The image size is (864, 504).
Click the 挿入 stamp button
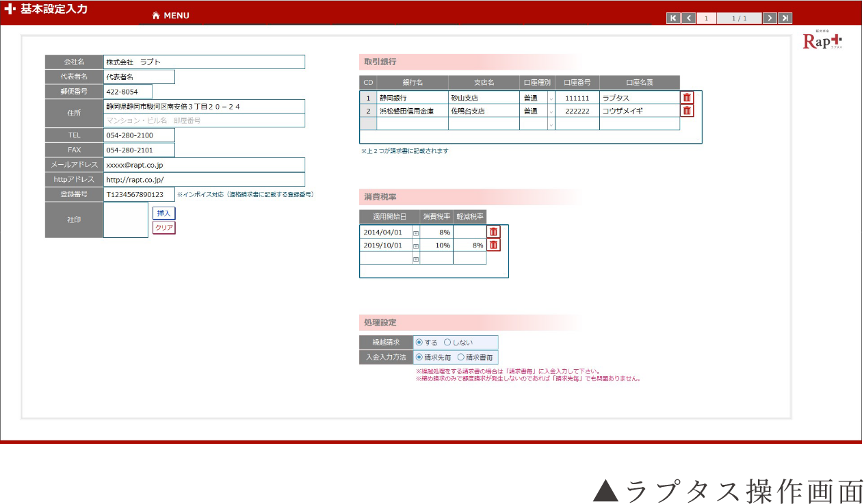pyautogui.click(x=163, y=213)
